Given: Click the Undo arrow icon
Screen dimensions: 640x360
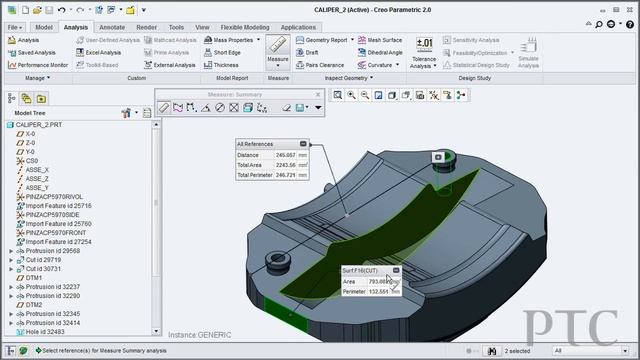Looking at the screenshot, I should [62, 10].
